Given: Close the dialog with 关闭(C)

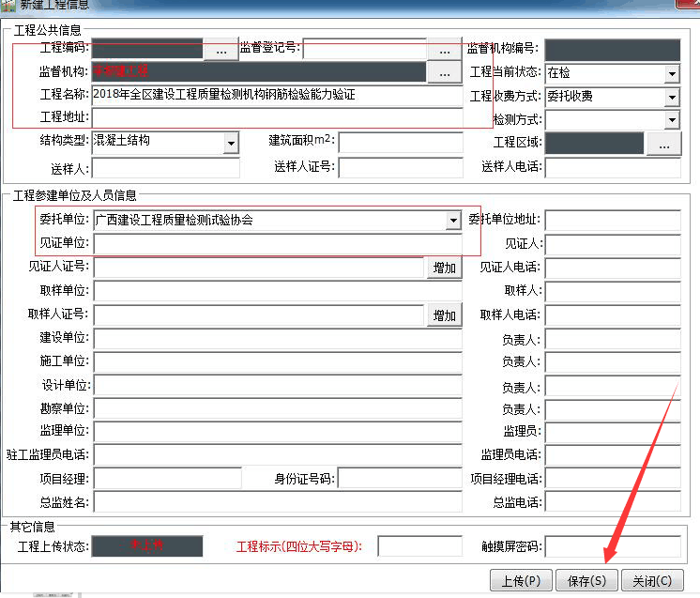Looking at the screenshot, I should point(652,580).
